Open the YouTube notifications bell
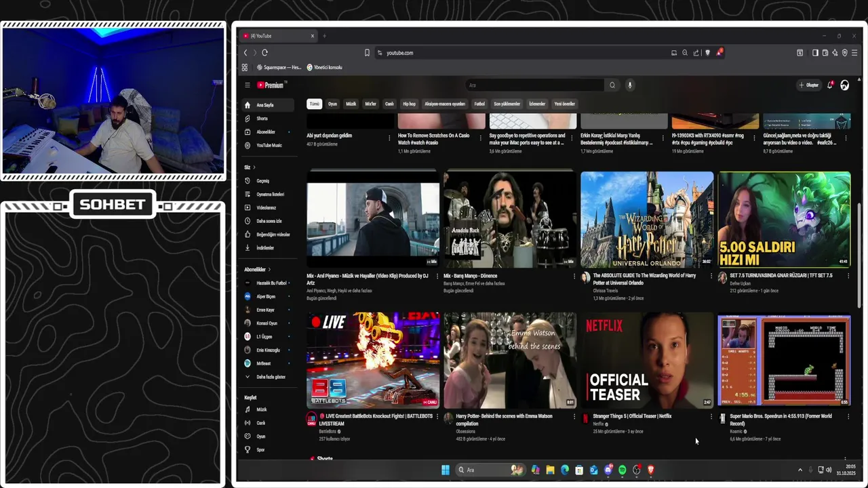 point(829,85)
